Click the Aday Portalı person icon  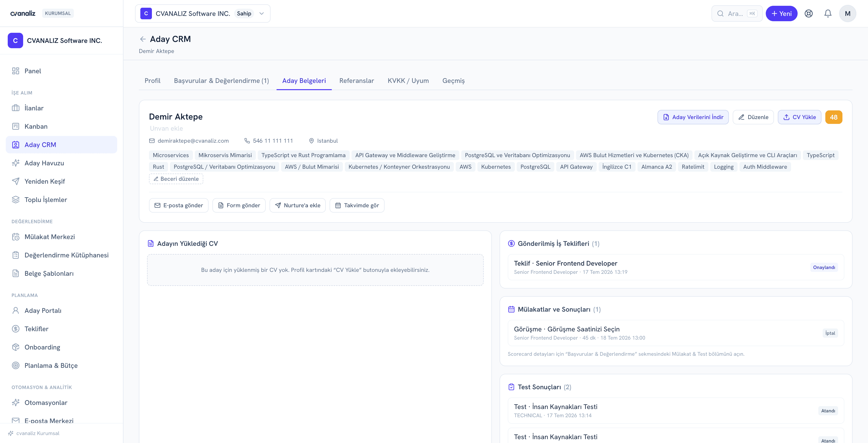click(15, 310)
